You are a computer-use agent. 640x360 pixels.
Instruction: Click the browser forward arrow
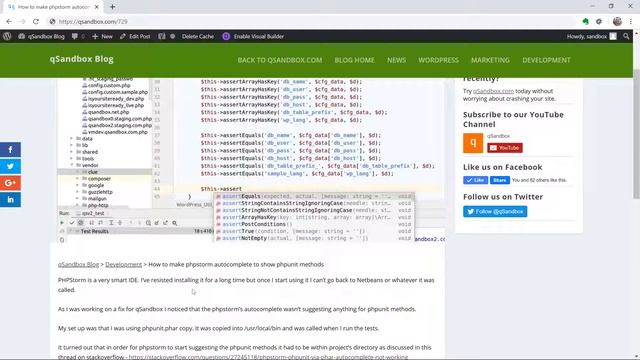click(22, 22)
